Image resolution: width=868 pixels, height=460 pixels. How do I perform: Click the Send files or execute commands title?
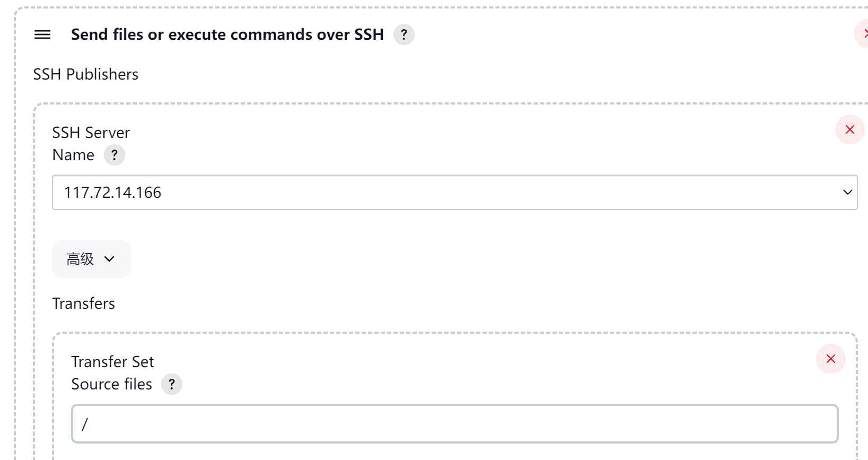tap(227, 34)
